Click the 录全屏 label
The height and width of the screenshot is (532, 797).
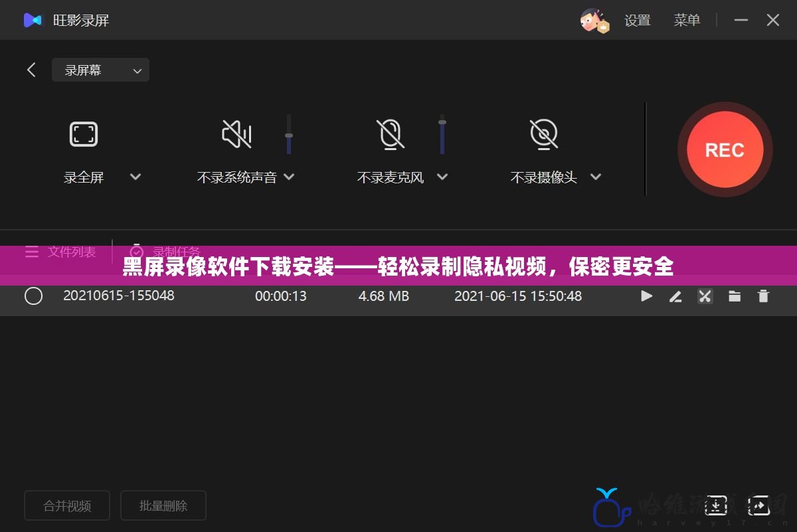click(x=84, y=177)
